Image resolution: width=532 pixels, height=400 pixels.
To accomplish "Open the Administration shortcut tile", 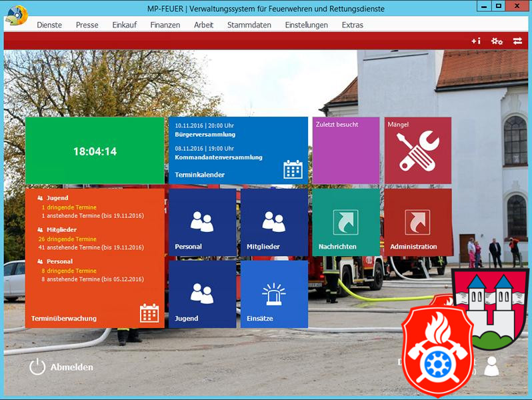I will pos(417,223).
